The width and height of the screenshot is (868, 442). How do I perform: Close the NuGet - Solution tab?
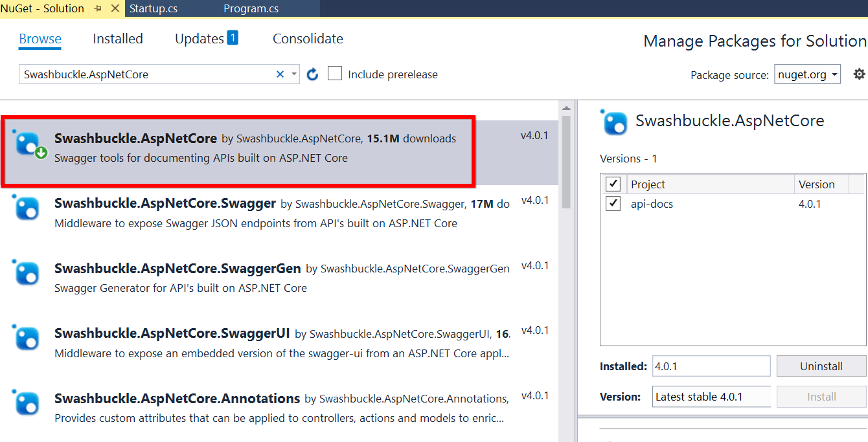pos(115,8)
